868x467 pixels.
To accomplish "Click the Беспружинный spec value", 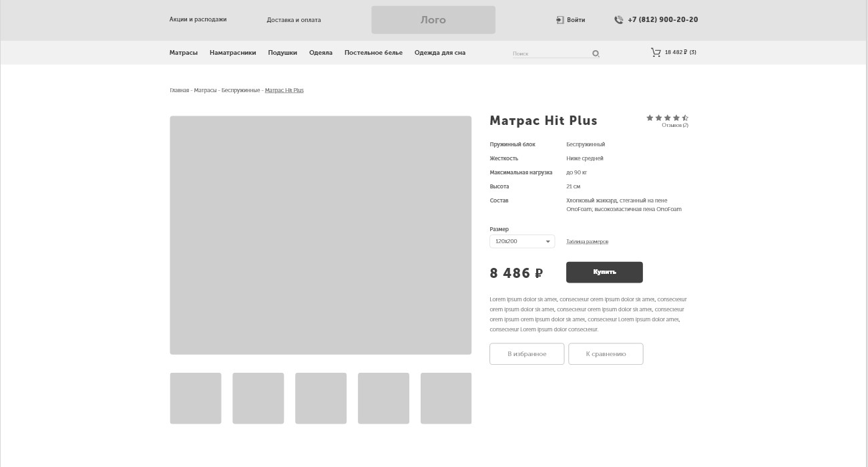I will tap(586, 144).
